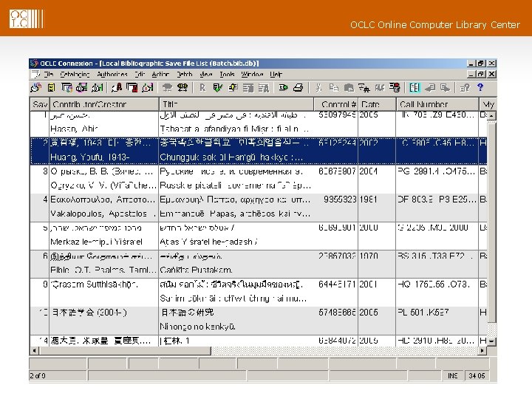Click the Export icon with green arrow

pyautogui.click(x=283, y=88)
